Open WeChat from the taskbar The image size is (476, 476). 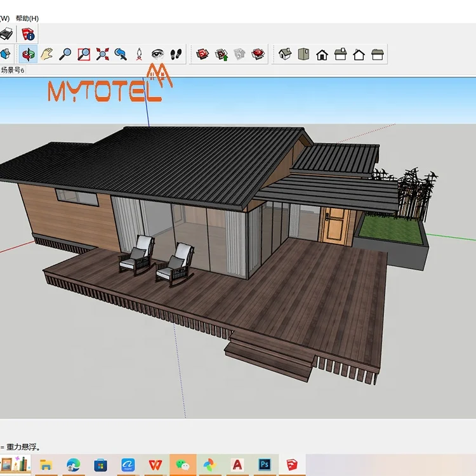click(x=182, y=465)
